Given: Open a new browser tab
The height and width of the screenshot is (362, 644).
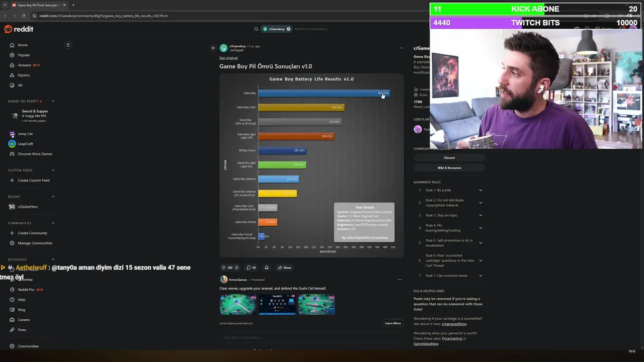Looking at the screenshot, I should point(73,5).
